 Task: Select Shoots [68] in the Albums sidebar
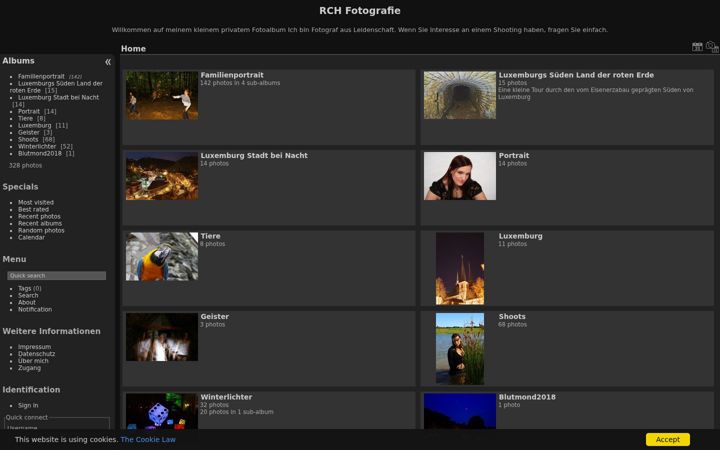coord(28,140)
